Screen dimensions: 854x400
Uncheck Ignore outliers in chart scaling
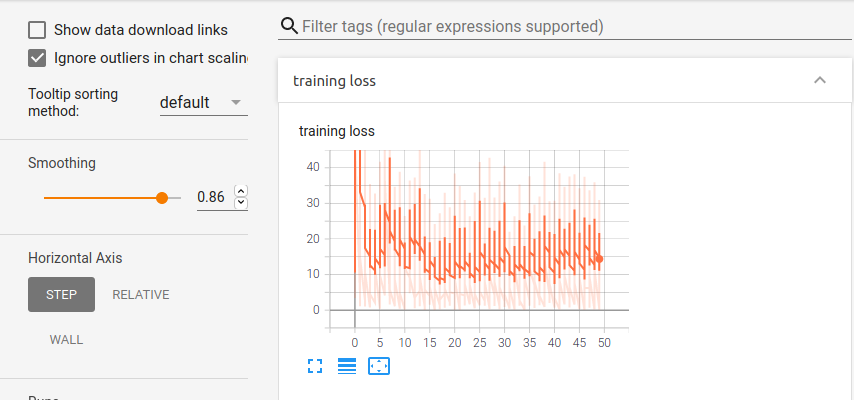point(37,58)
